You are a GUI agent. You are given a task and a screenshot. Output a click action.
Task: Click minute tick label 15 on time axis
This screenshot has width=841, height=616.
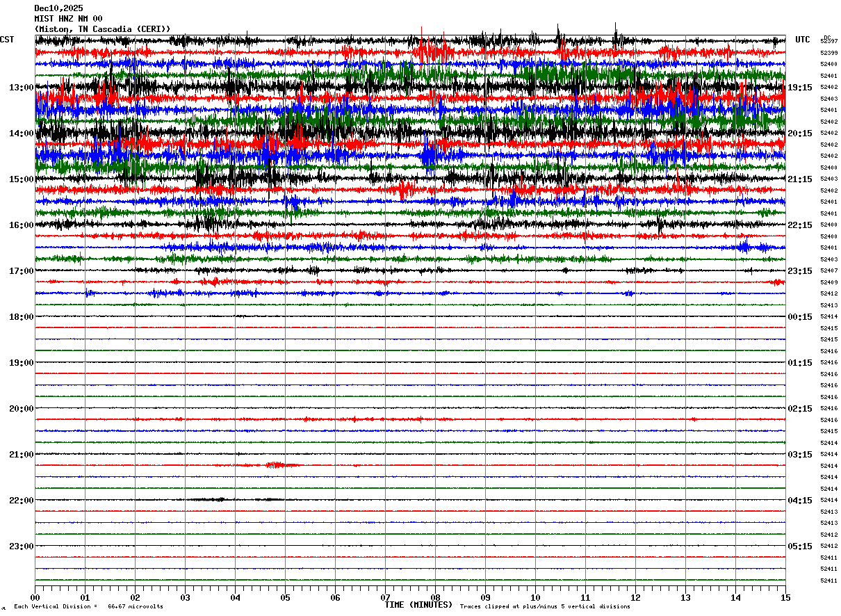click(x=785, y=597)
